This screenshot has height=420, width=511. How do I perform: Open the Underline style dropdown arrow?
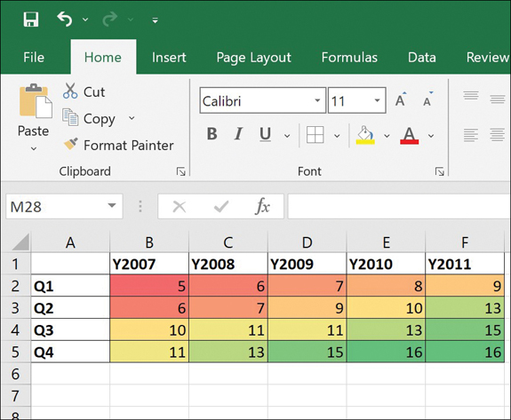coord(287,136)
